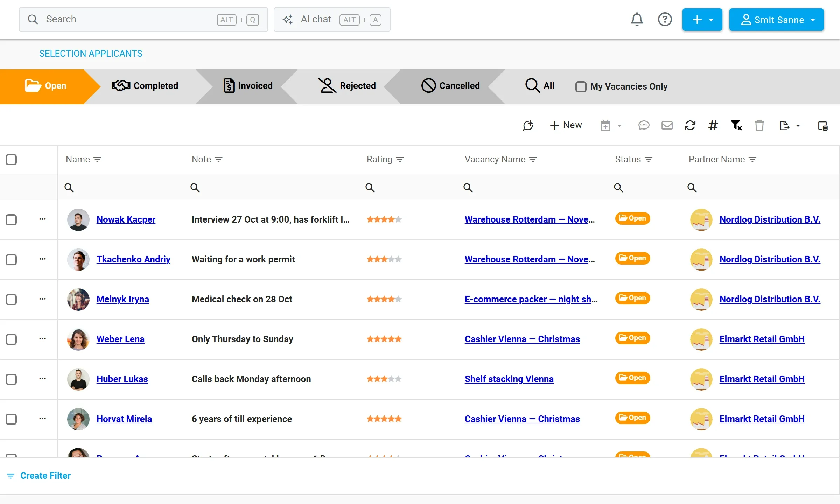The width and height of the screenshot is (840, 504).
Task: Click the rating stars for Huber Lukas
Action: coord(384,379)
